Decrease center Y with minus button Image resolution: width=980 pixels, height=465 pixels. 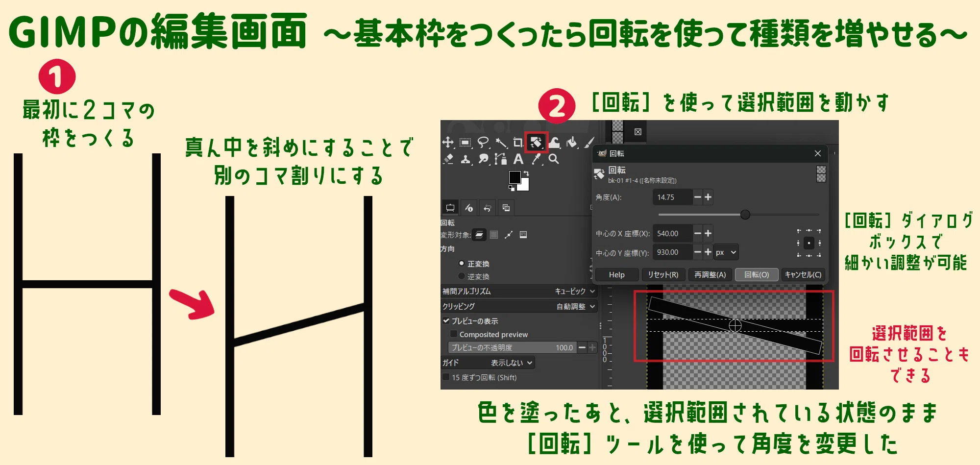[x=698, y=252]
